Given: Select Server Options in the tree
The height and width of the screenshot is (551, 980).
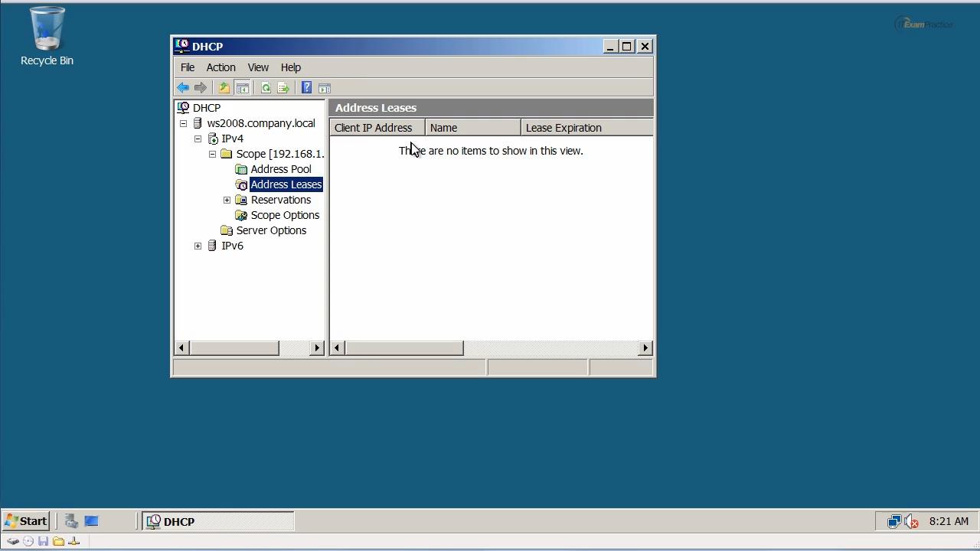Looking at the screenshot, I should pyautogui.click(x=271, y=230).
